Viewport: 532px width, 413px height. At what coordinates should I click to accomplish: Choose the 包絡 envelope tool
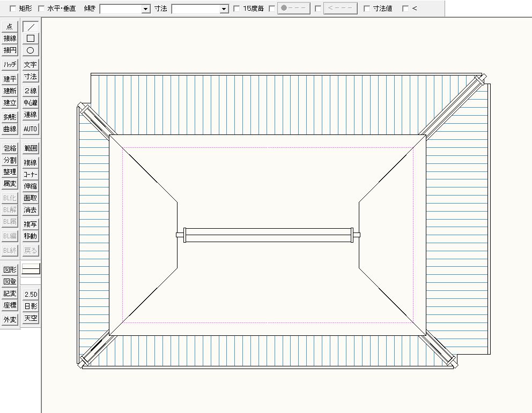(10, 148)
